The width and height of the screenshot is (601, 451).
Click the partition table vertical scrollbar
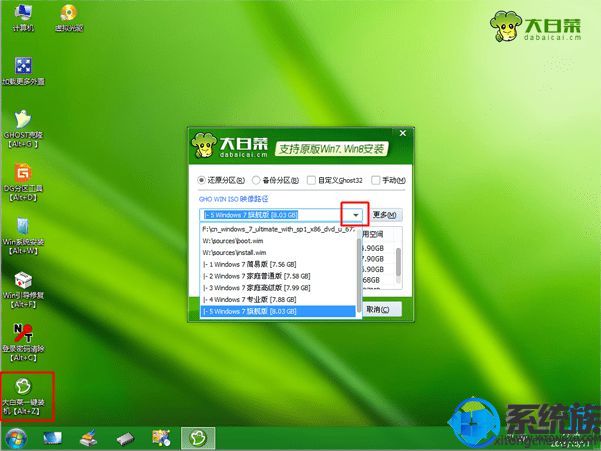(398, 262)
